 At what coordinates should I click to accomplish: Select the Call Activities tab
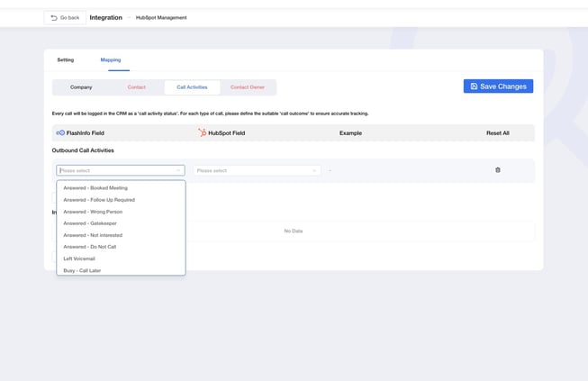pos(192,87)
